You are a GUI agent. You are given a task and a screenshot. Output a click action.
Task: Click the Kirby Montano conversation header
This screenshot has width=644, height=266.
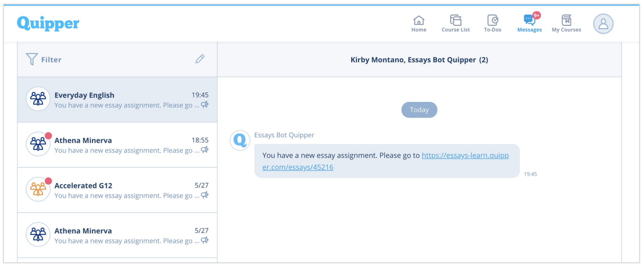tap(419, 60)
